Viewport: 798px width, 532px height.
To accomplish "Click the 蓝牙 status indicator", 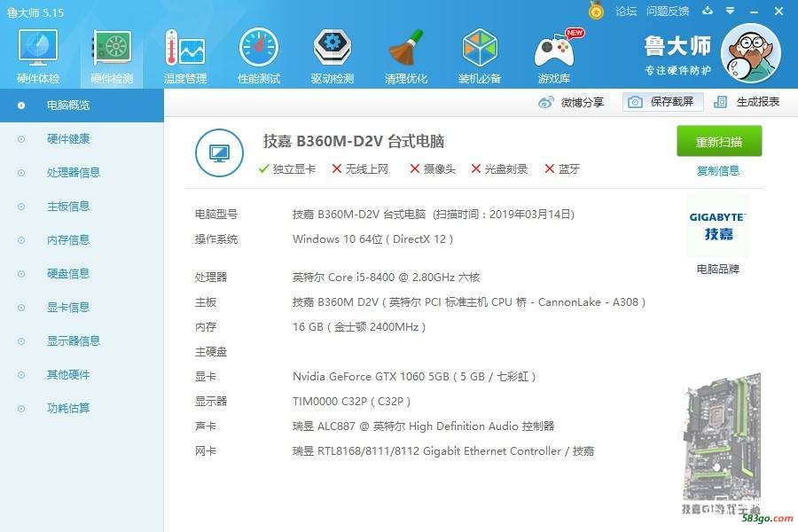I will (x=562, y=168).
